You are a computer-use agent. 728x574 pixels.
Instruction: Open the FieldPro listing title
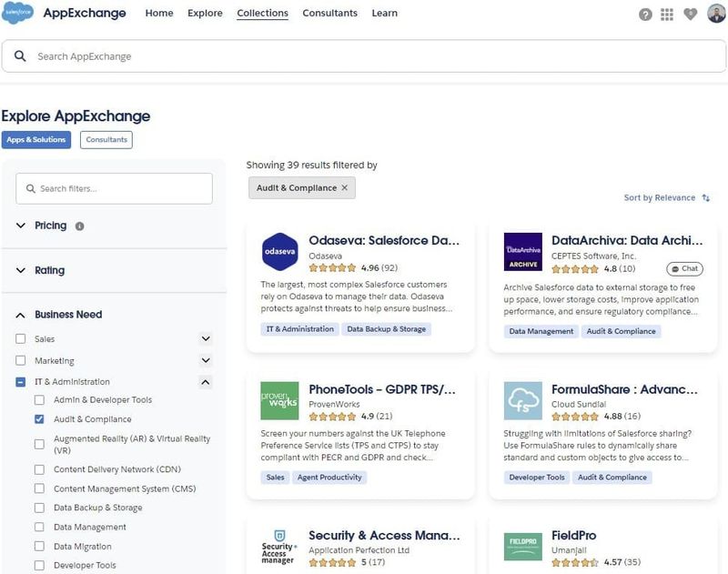574,536
